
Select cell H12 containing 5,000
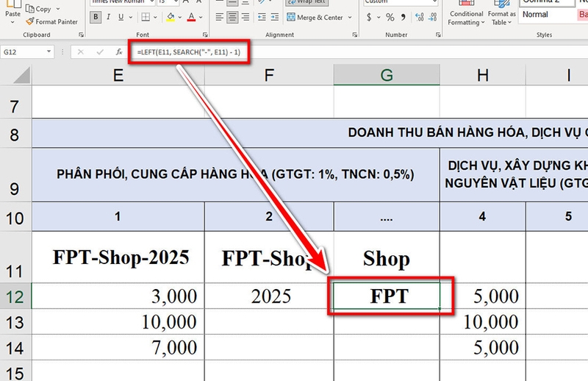click(x=483, y=296)
